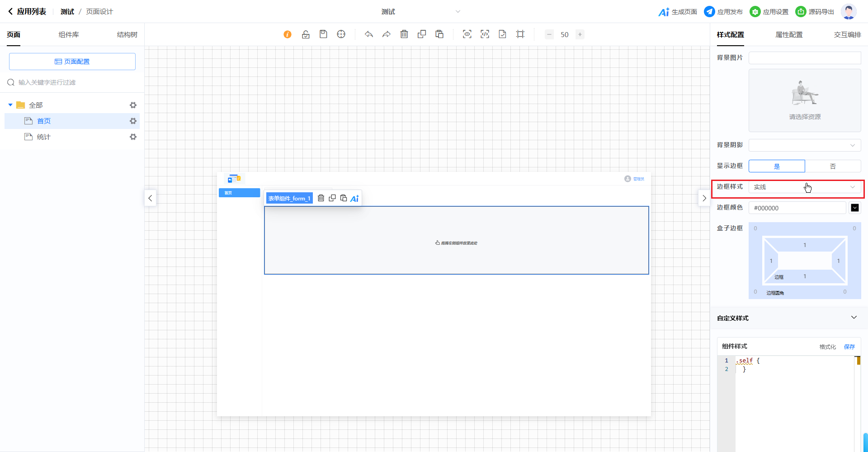Open settings gear for 统计 page

[x=133, y=137]
